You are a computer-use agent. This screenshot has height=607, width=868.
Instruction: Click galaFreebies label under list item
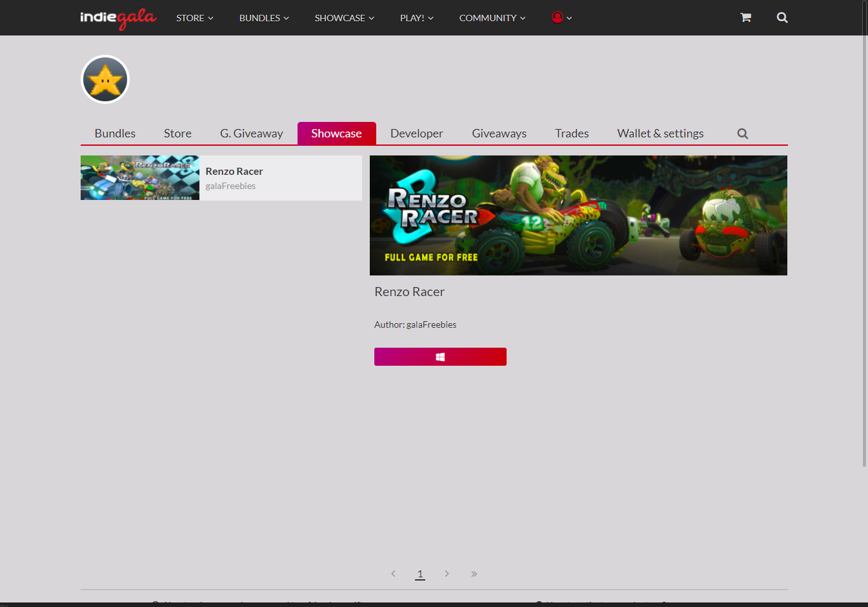pyautogui.click(x=230, y=186)
